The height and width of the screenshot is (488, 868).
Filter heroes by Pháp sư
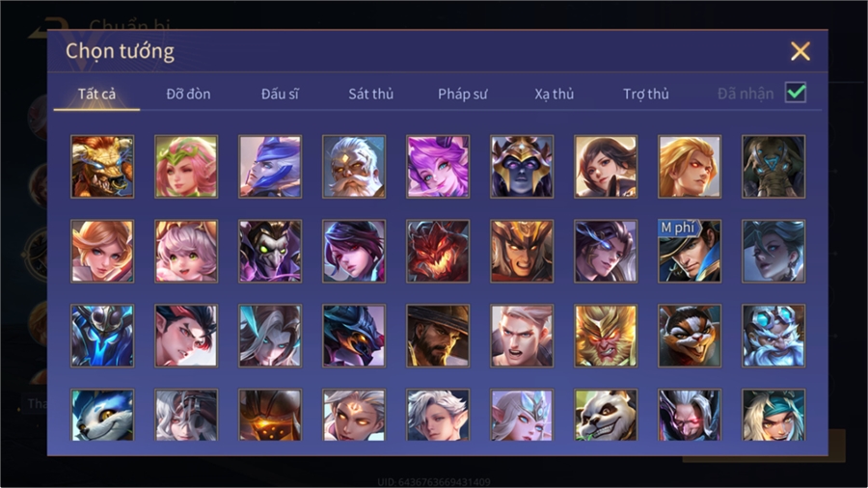pyautogui.click(x=462, y=95)
